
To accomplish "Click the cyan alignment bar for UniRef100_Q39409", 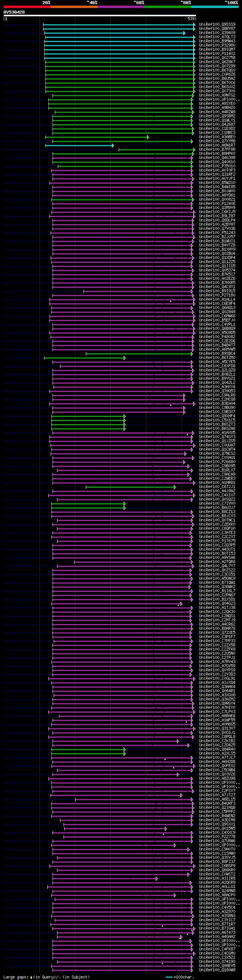I will point(115,33).
